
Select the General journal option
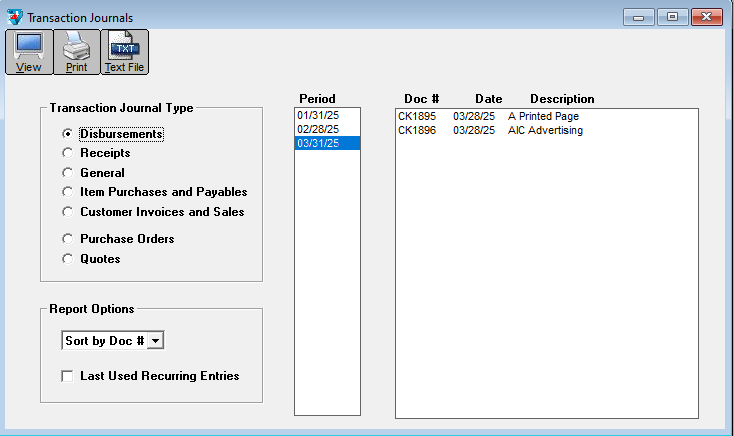68,173
